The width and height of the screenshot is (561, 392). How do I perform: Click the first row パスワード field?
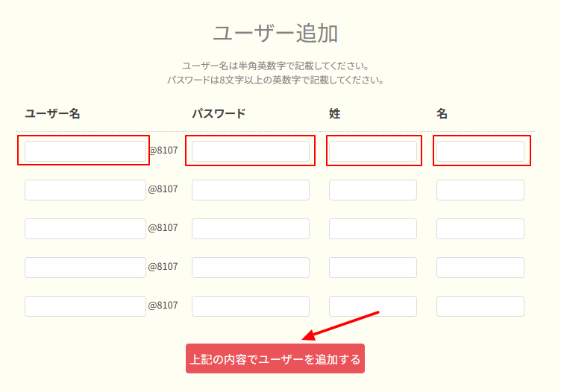click(250, 151)
